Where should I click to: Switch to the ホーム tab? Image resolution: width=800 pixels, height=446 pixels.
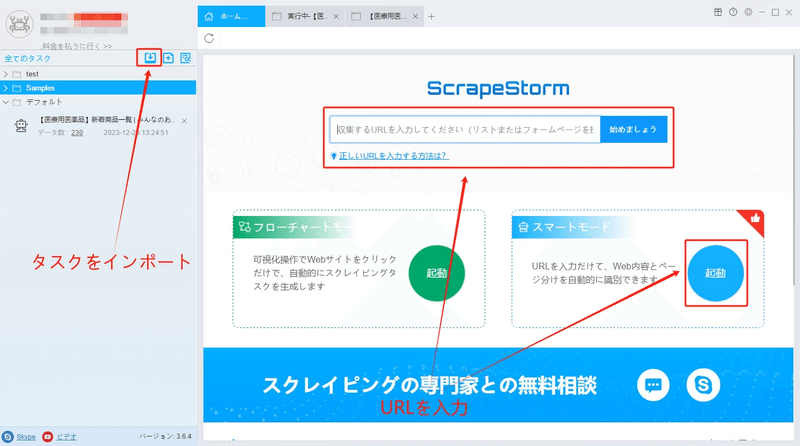pos(231,16)
